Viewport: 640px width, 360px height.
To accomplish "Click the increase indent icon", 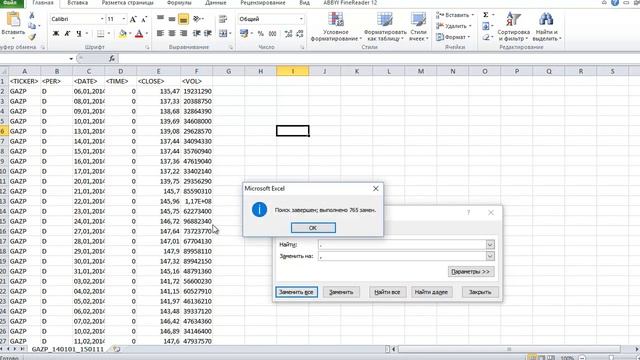I will [208, 33].
